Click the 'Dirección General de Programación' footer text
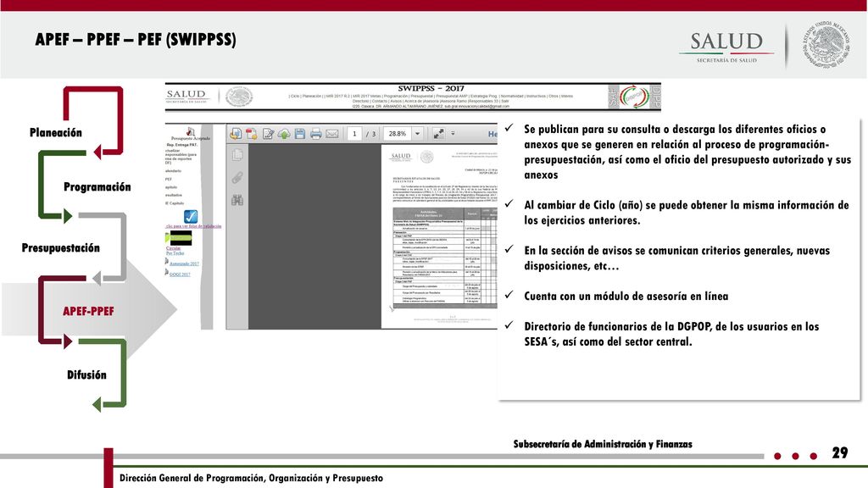 [251, 478]
